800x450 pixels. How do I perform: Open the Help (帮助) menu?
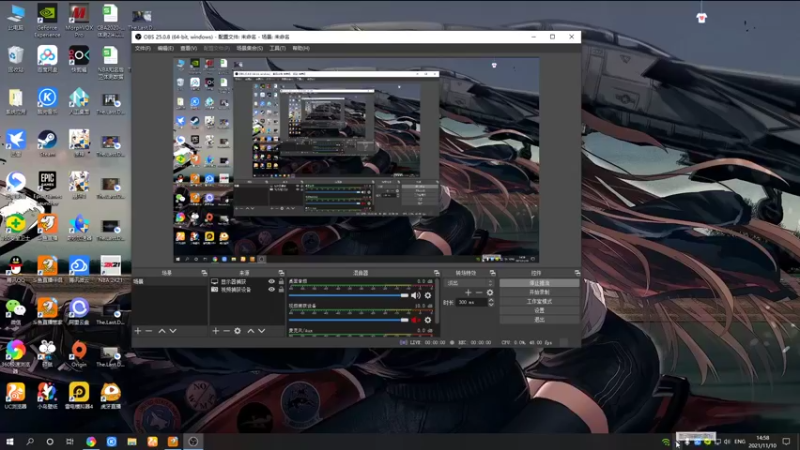pos(301,48)
